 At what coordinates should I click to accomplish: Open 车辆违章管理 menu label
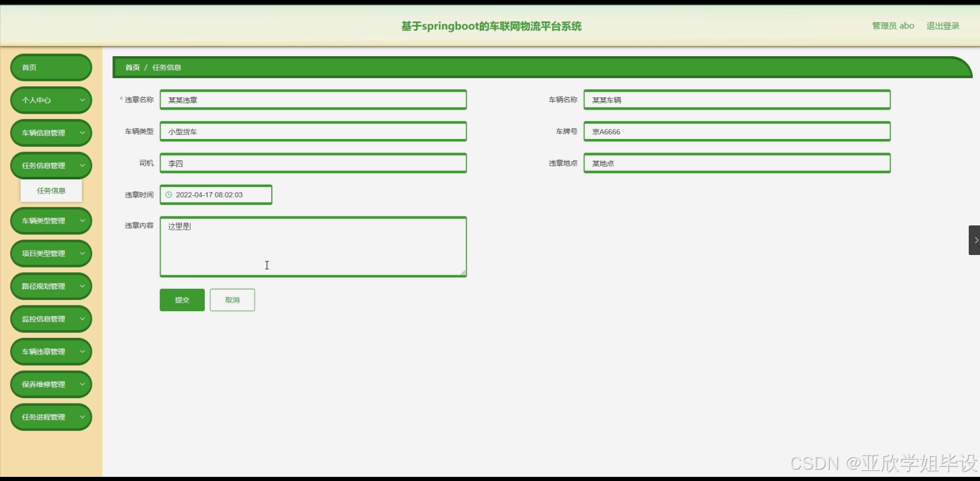click(x=43, y=351)
